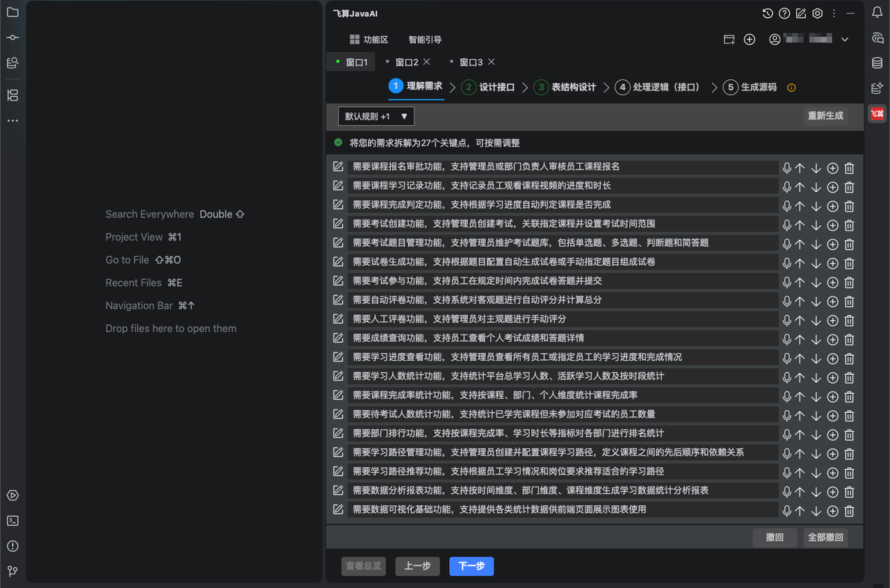Image resolution: width=890 pixels, height=588 pixels.
Task: Click the 需要学习人数统计功能 text field
Action: [563, 376]
